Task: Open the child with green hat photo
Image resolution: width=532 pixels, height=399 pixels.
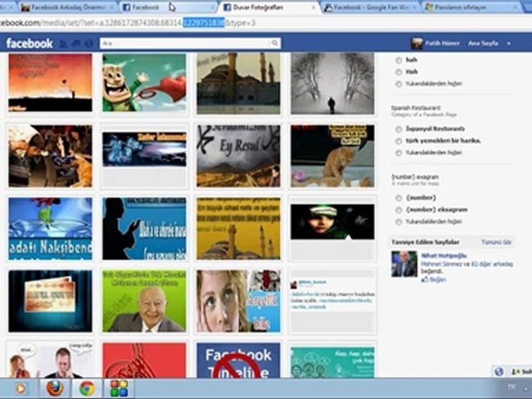Action: point(332,222)
